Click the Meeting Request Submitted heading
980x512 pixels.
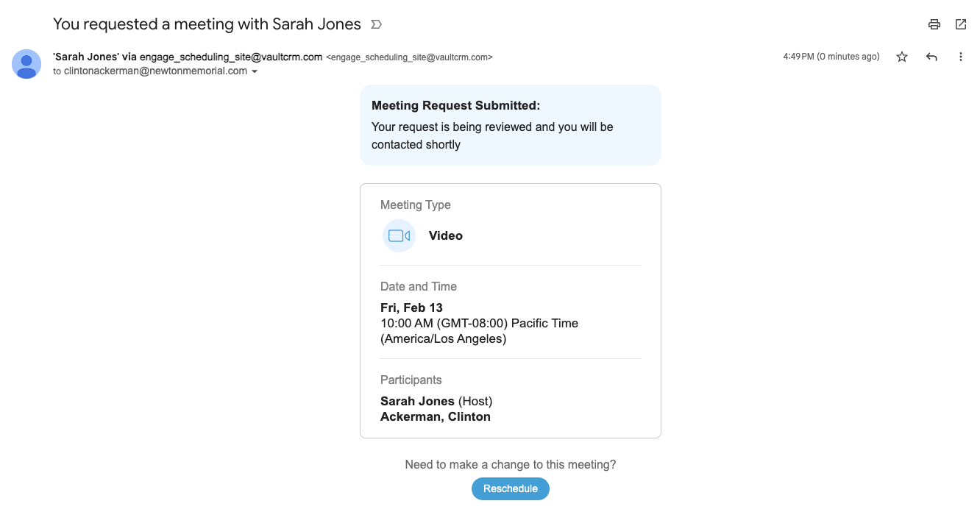pos(455,106)
